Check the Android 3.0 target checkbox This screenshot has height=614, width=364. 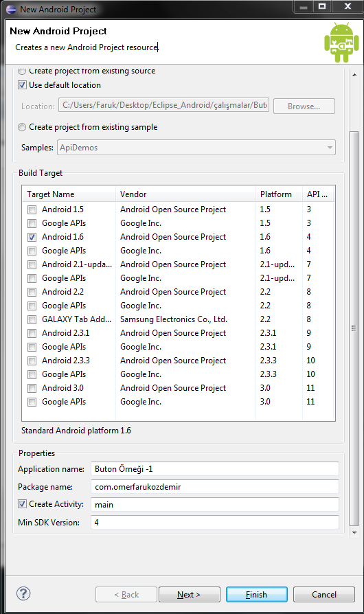pos(32,388)
